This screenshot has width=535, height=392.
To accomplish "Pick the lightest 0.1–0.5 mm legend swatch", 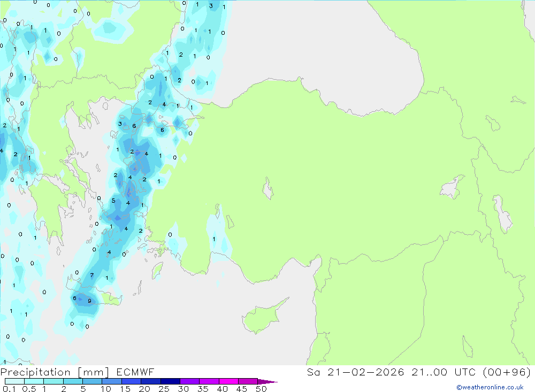I will click(x=14, y=381).
